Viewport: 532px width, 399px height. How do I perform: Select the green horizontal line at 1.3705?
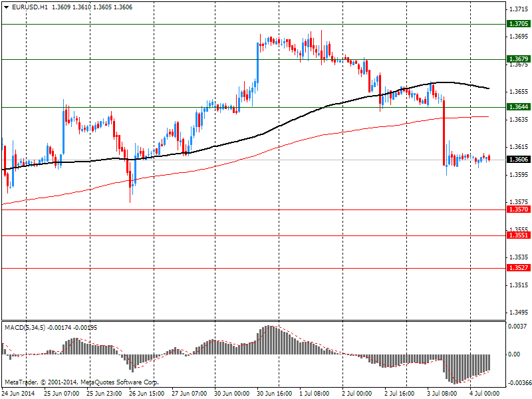coord(253,25)
